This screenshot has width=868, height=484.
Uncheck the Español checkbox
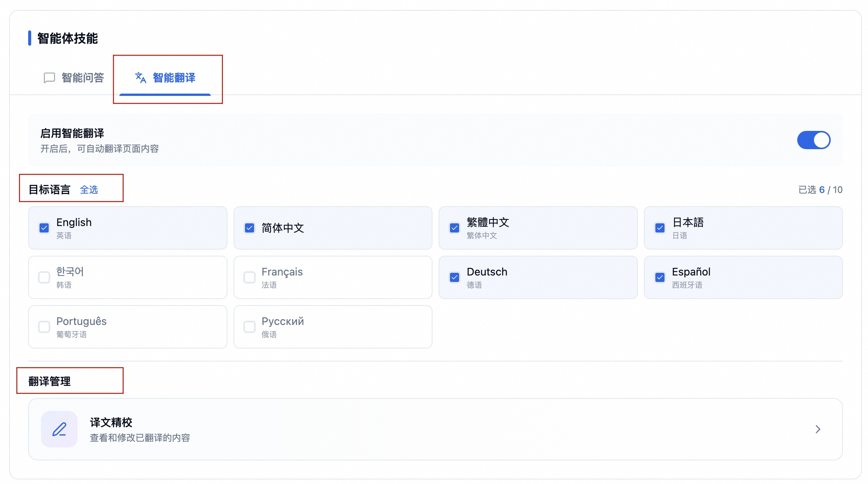[x=660, y=277]
